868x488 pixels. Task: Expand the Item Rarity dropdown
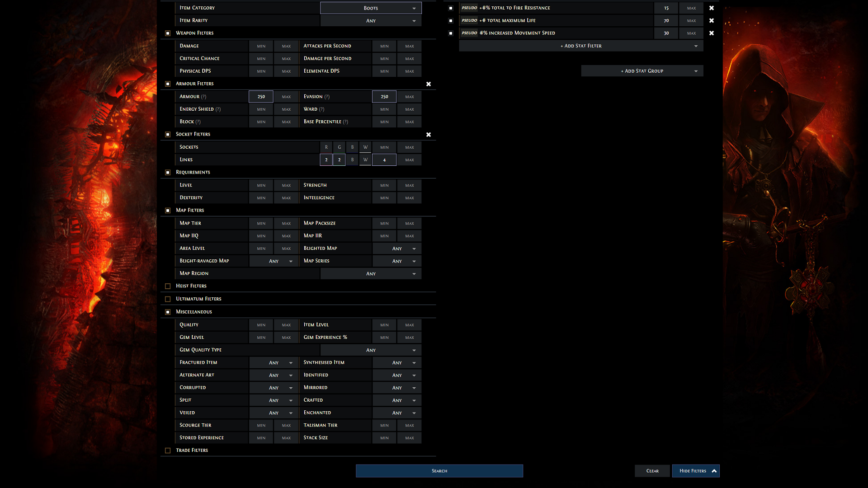[x=370, y=20]
